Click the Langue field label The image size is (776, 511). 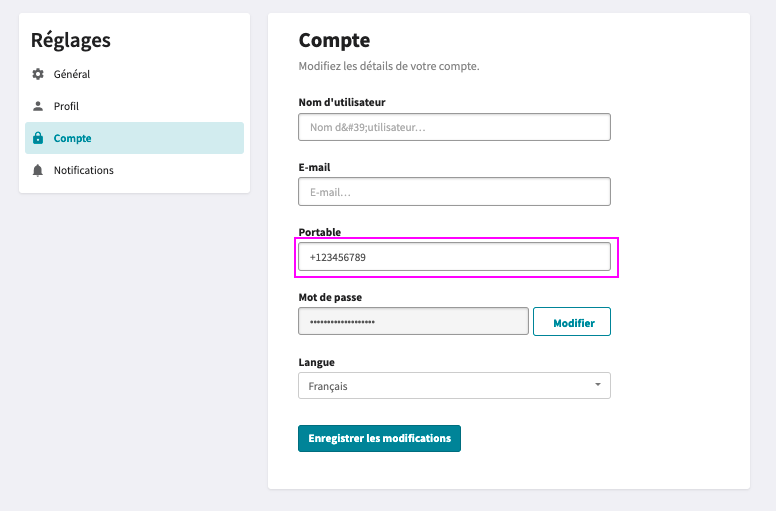point(316,362)
